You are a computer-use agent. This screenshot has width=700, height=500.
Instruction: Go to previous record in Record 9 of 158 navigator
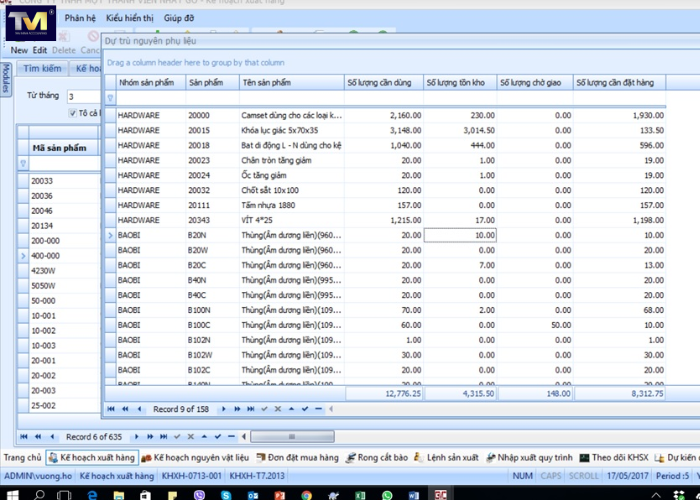pos(139,409)
